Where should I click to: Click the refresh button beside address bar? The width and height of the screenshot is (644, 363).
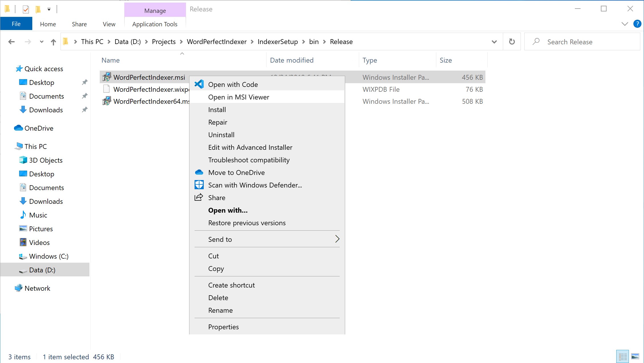[512, 42]
